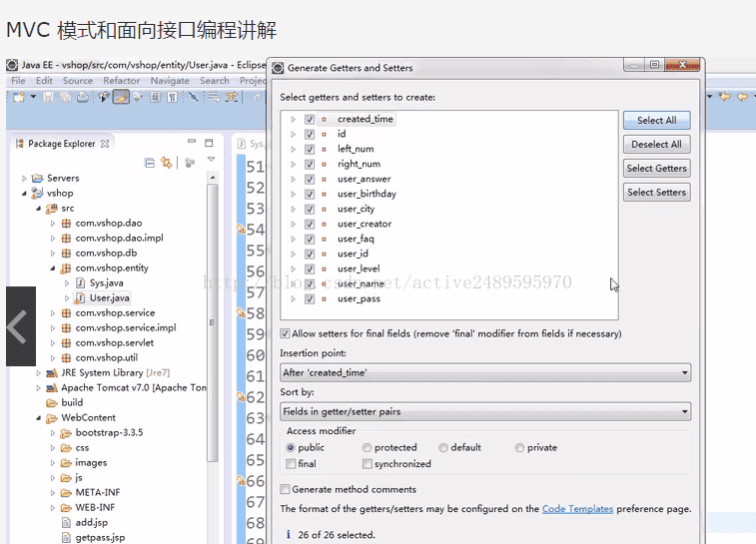Minimize the Package Explorer view
This screenshot has height=544, width=756.
click(192, 141)
